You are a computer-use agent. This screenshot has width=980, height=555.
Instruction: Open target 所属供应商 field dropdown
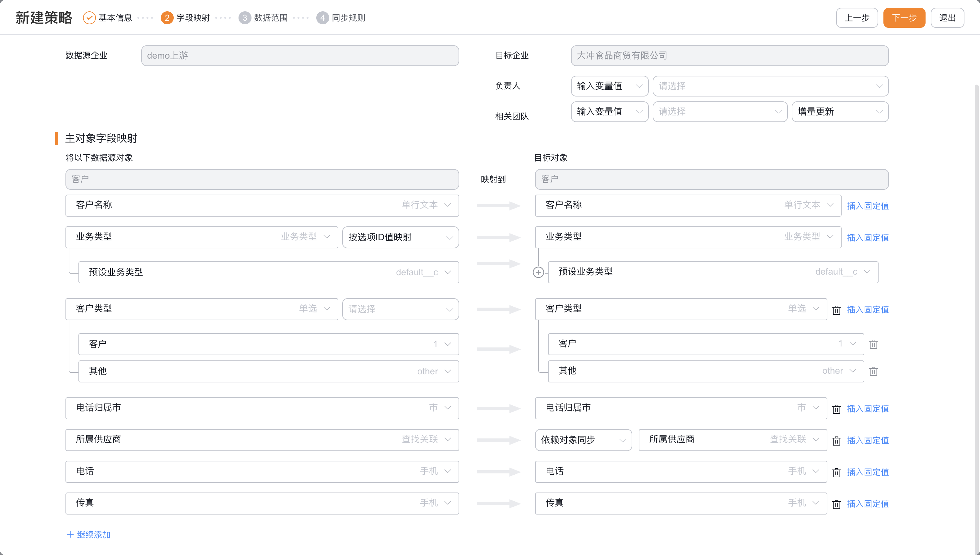[733, 440]
